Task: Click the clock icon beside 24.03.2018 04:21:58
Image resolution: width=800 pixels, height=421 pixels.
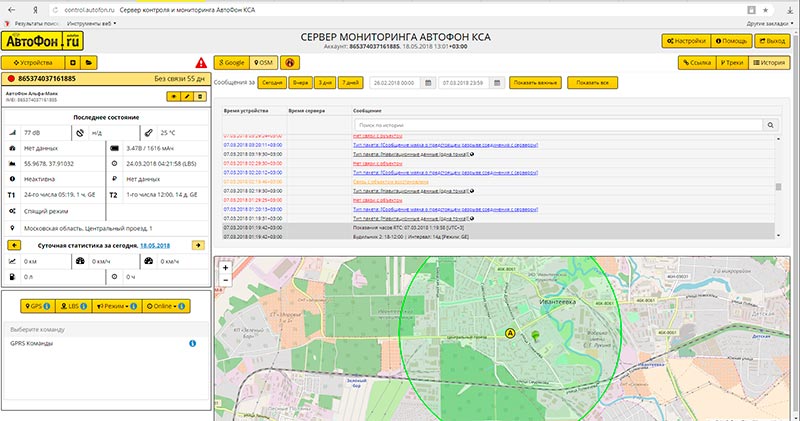Action: (114, 163)
